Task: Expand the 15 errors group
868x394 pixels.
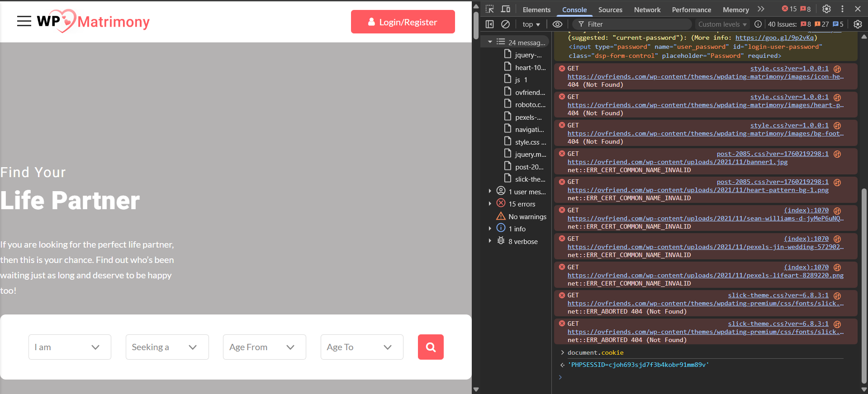Action: coord(490,204)
